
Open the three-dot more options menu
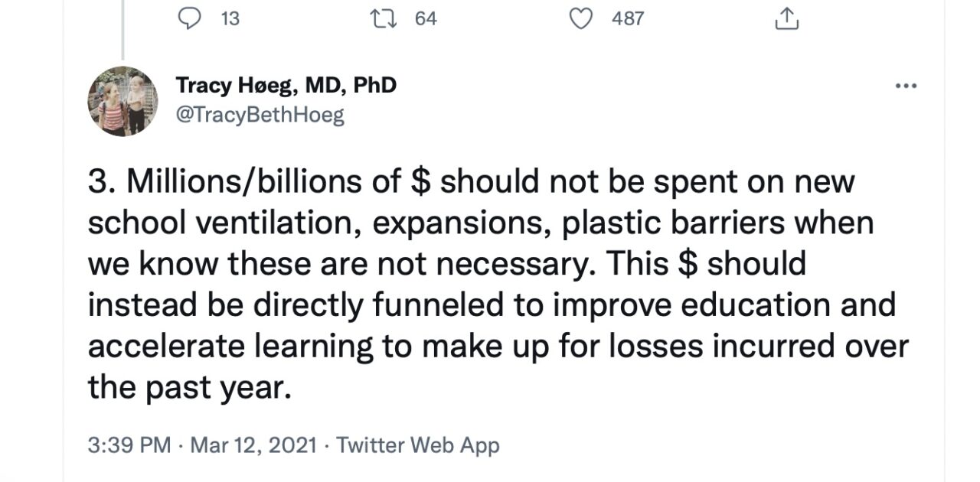pos(906,86)
